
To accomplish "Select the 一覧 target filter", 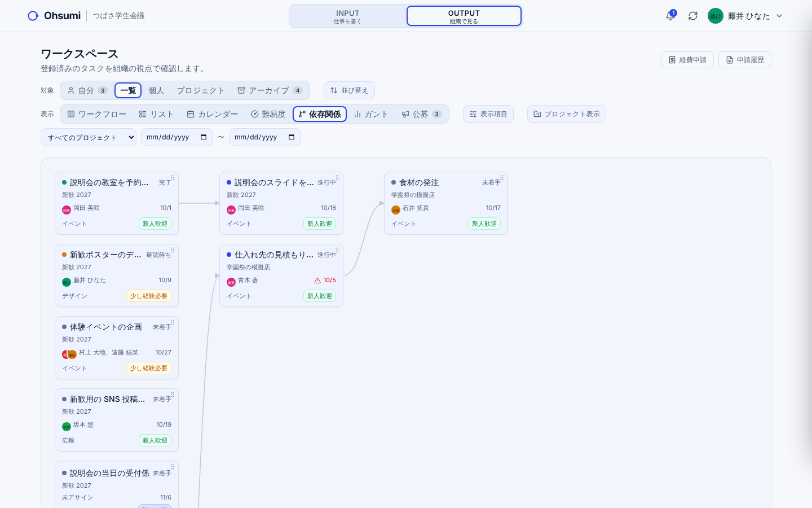I will click(x=128, y=90).
